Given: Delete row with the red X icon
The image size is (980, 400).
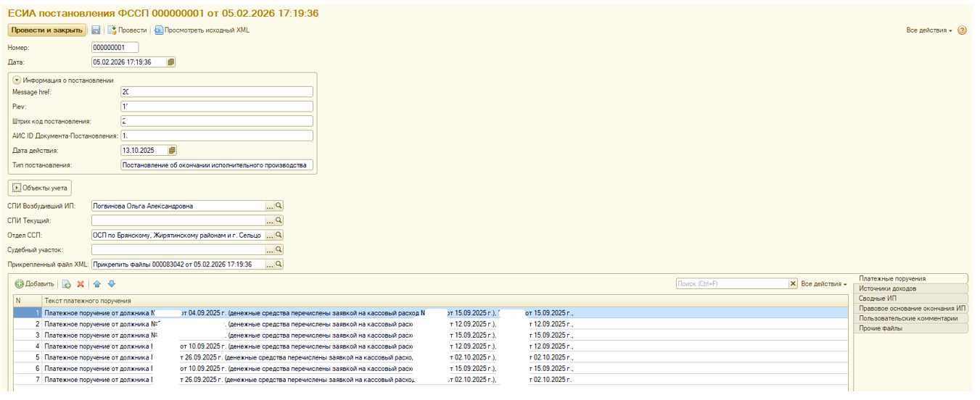Looking at the screenshot, I should pyautogui.click(x=81, y=284).
